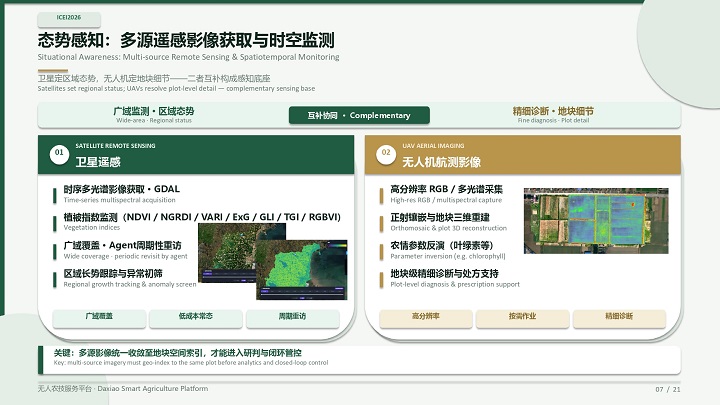This screenshot has width=720, height=405.
Task: Click UAV AERIAL IMAGING caption
Action: (433, 146)
